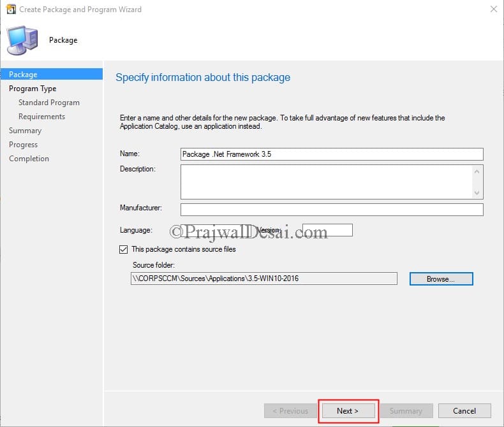Close the Create Package wizard window
The image size is (504, 427).
click(494, 9)
